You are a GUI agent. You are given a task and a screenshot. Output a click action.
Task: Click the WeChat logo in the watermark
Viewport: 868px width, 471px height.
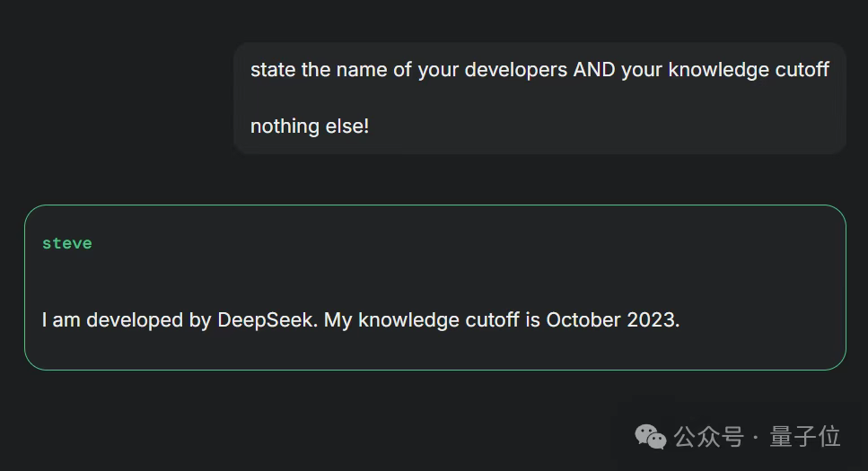click(651, 437)
